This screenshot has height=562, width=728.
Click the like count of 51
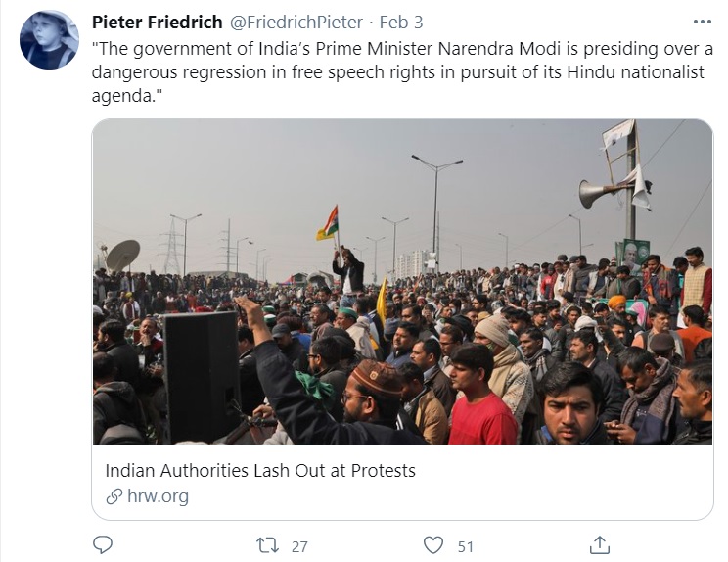[466, 546]
